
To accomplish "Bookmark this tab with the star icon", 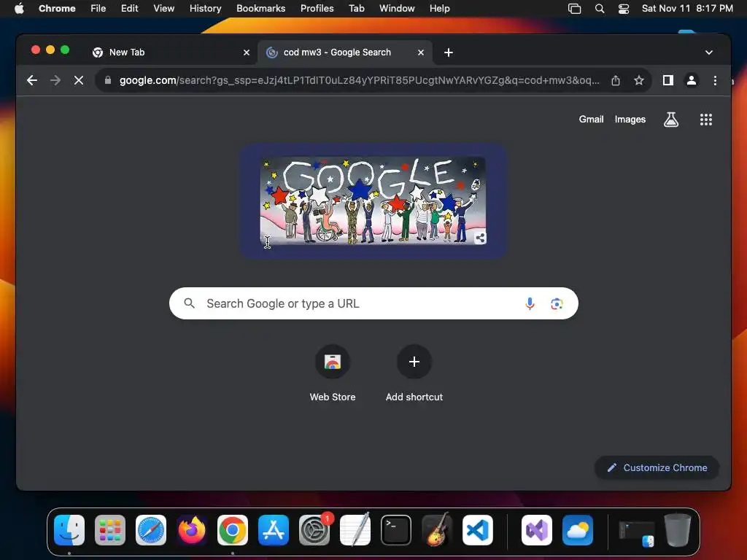I will click(639, 80).
